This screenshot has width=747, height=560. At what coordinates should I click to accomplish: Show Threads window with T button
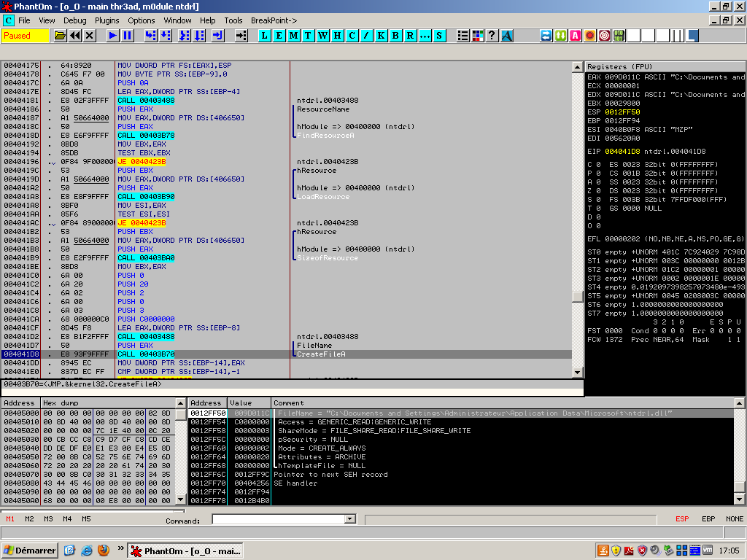pos(309,36)
